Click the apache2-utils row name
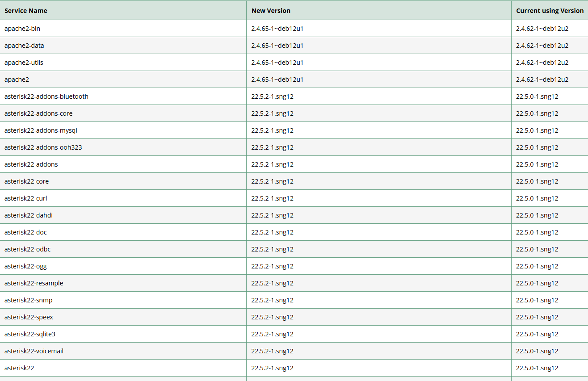Viewport: 588px width, 381px height. 24,63
